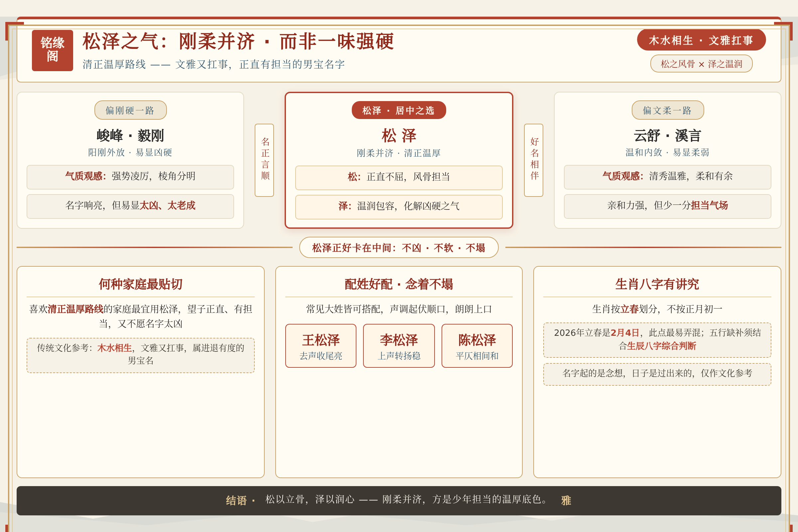Select the 偏刚硬一路 label
This screenshot has width=798, height=532.
(x=130, y=110)
